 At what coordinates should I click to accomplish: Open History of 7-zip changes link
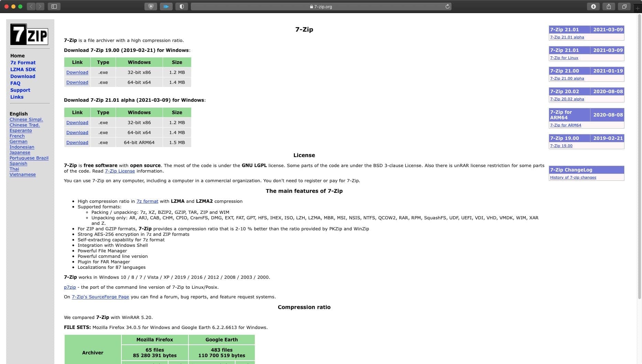click(x=573, y=177)
